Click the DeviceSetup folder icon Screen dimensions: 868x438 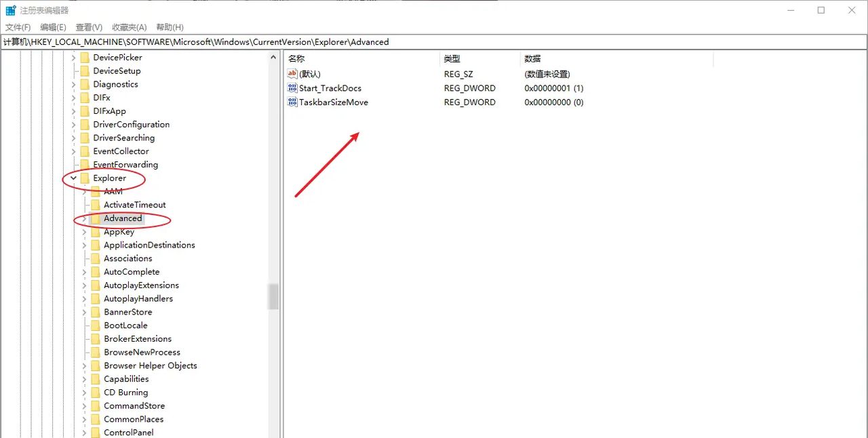(x=85, y=71)
